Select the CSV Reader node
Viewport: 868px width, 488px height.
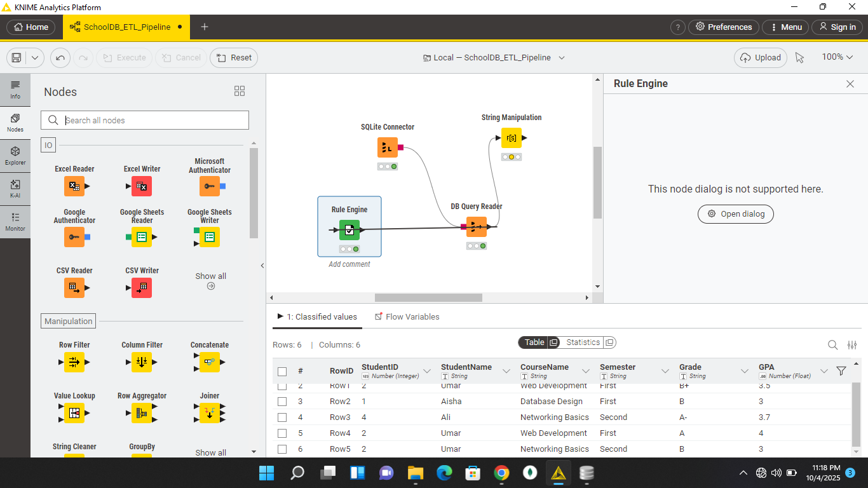pos(74,288)
